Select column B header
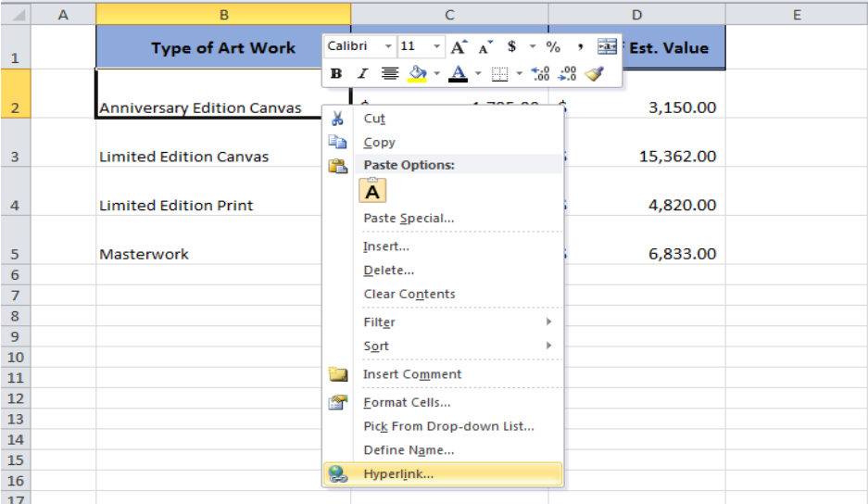This screenshot has width=868, height=504. (x=223, y=15)
